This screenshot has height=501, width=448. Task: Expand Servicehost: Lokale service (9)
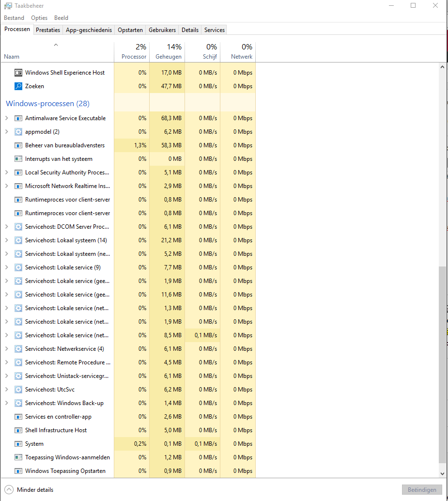7,267
